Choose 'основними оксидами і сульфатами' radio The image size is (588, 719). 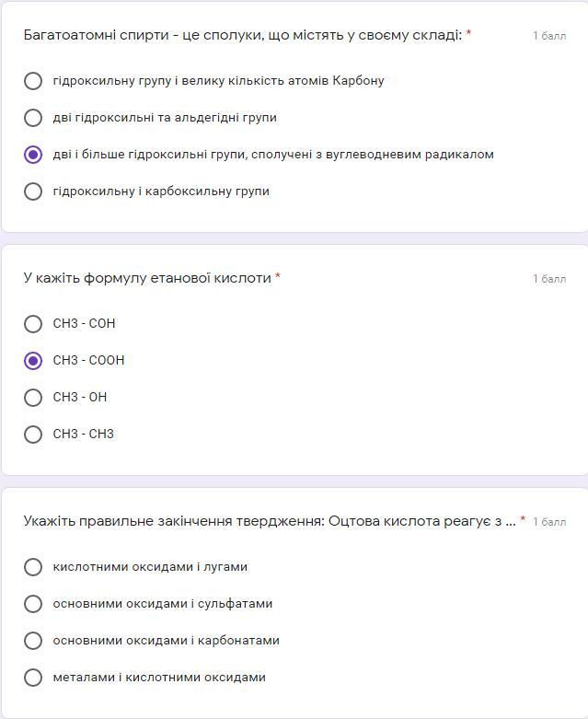[33, 604]
